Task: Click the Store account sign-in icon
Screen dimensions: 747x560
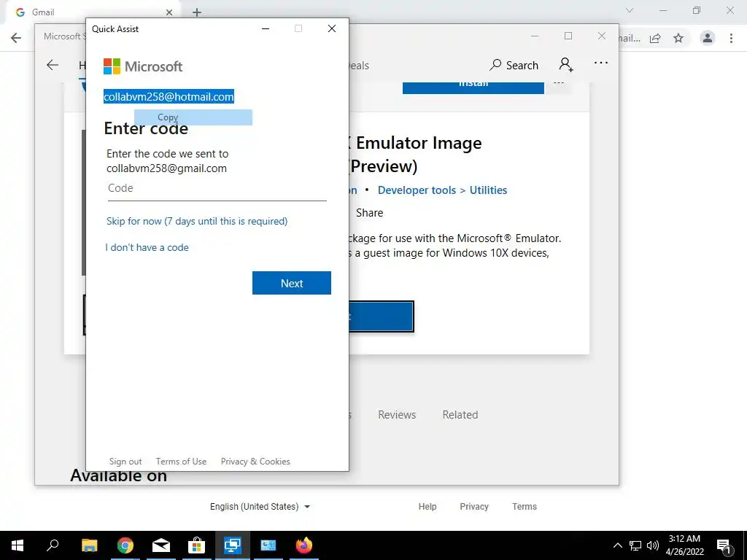Action: tap(566, 64)
